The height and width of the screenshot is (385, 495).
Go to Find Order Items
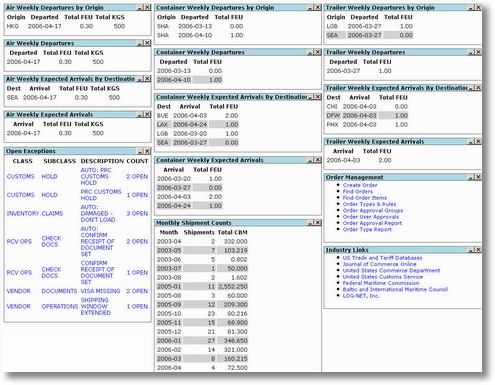tap(365, 198)
